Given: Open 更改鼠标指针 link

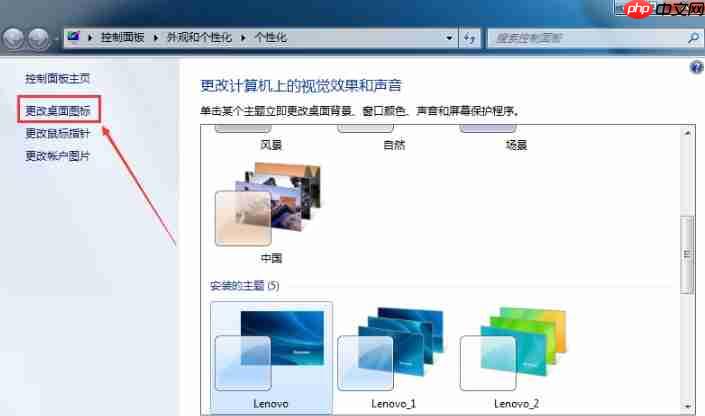Looking at the screenshot, I should click(x=58, y=133).
